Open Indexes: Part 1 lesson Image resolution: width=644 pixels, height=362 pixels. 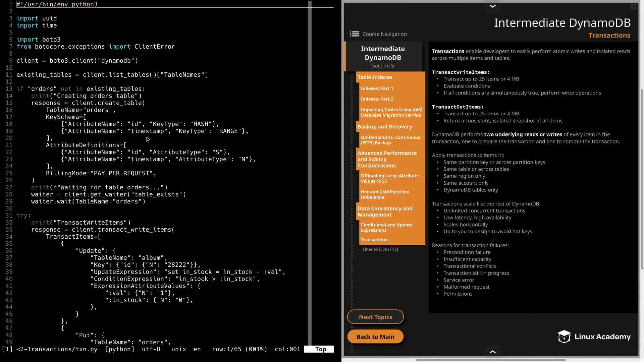(377, 88)
